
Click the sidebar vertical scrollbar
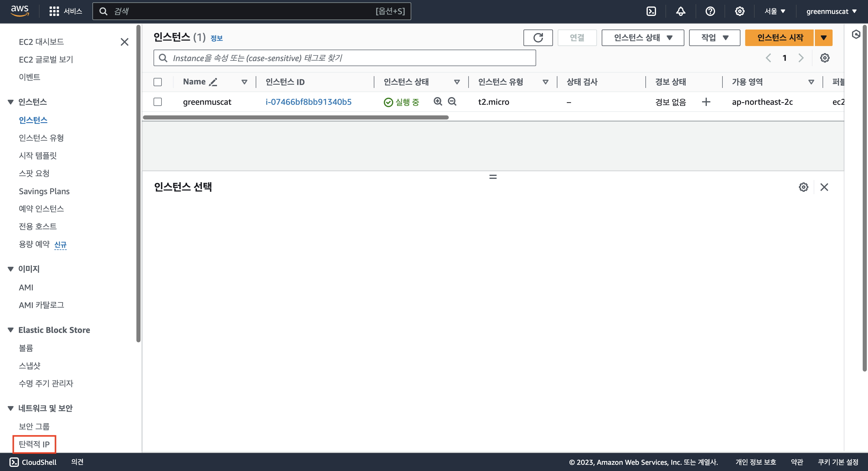(x=138, y=184)
